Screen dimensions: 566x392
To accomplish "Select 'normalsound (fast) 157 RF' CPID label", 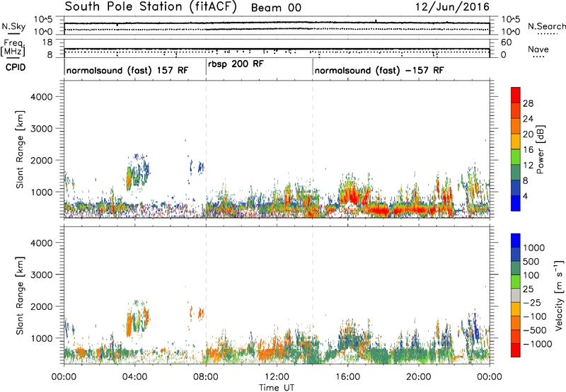I will 127,70.
